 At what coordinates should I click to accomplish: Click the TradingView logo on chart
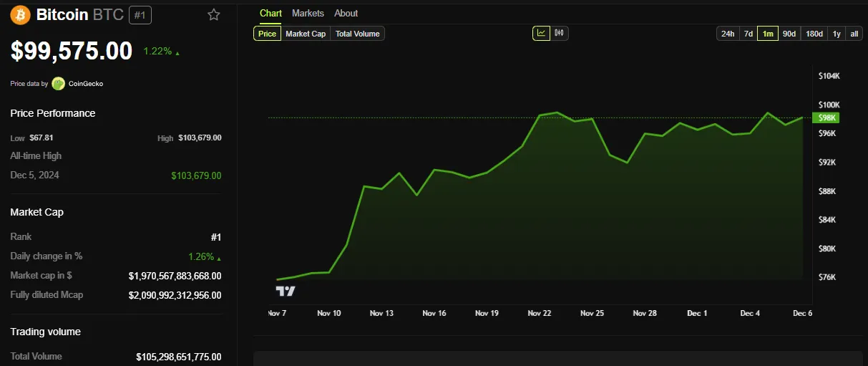click(286, 291)
